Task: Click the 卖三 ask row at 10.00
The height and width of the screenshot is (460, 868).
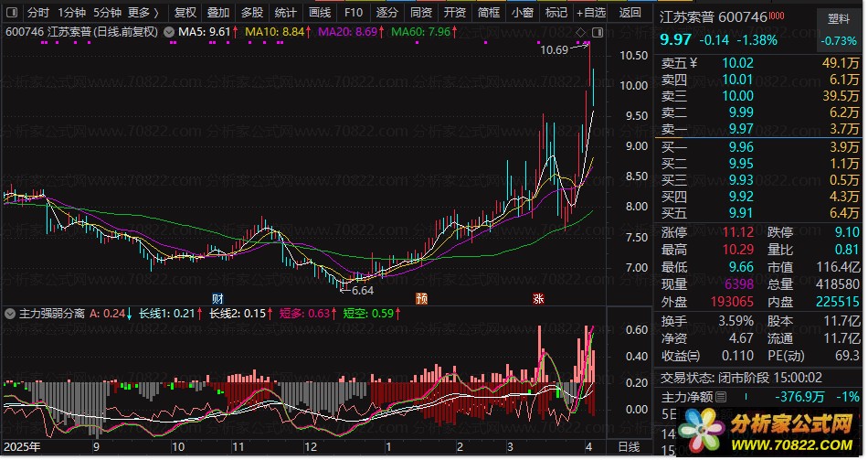Action: [759, 96]
